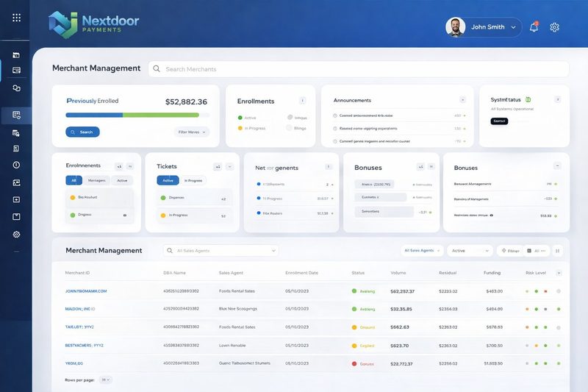This screenshot has width=588, height=392.
Task: Open the sidebar gear icon
Action: point(16,235)
